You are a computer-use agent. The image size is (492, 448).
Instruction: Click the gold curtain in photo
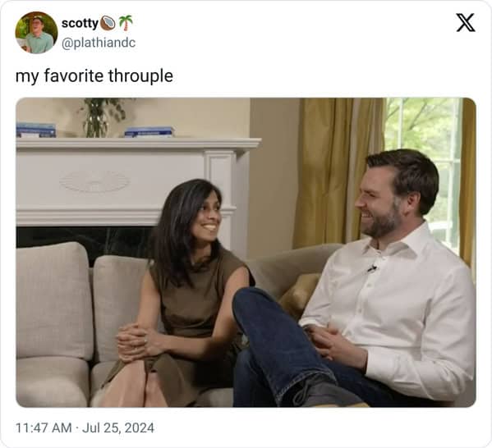coord(339,172)
